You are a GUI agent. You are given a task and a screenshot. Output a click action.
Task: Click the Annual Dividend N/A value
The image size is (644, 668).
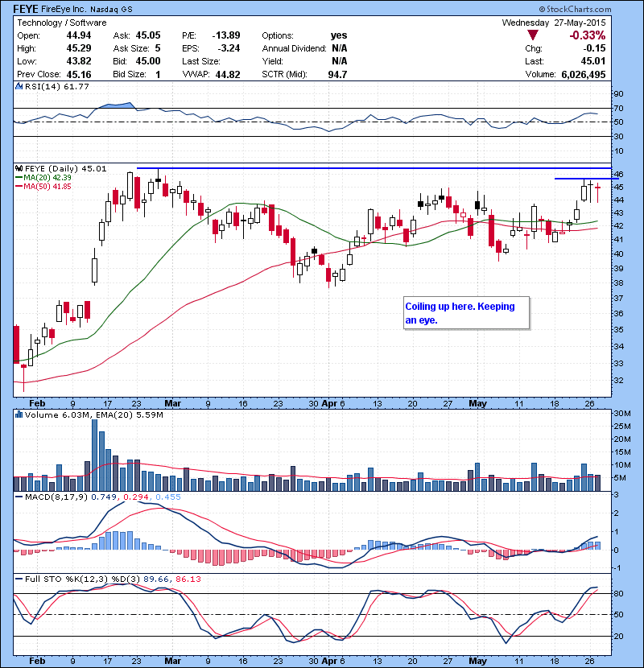pyautogui.click(x=339, y=48)
